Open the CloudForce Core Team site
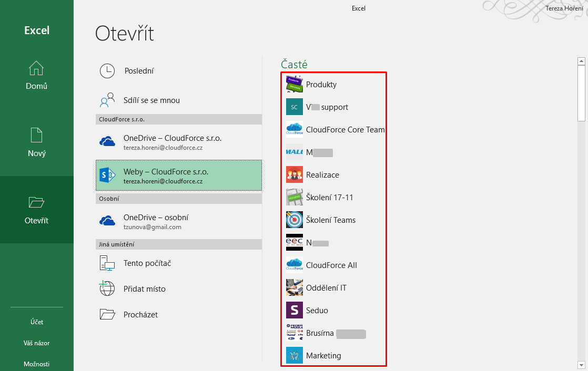Image resolution: width=588 pixels, height=371 pixels. click(345, 130)
